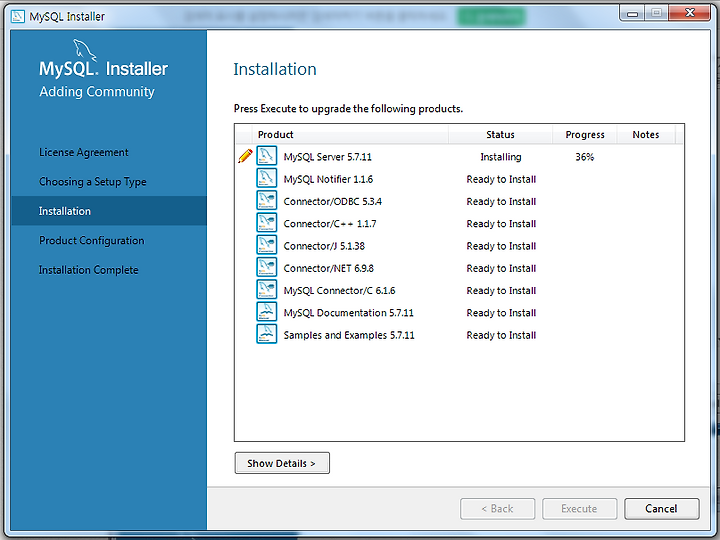Click the Connector/J 5.1.38 product icon
This screenshot has width=720, height=540.
[x=266, y=245]
